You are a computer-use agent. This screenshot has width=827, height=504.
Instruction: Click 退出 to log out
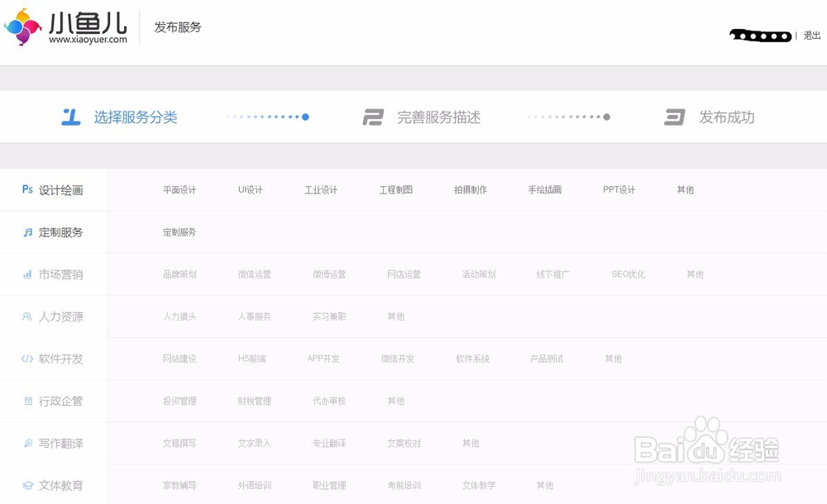tap(811, 36)
